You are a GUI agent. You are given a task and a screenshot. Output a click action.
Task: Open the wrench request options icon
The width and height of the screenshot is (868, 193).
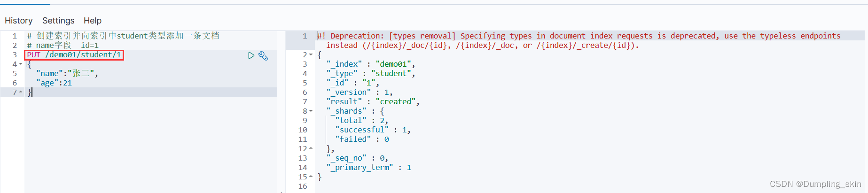pos(263,56)
